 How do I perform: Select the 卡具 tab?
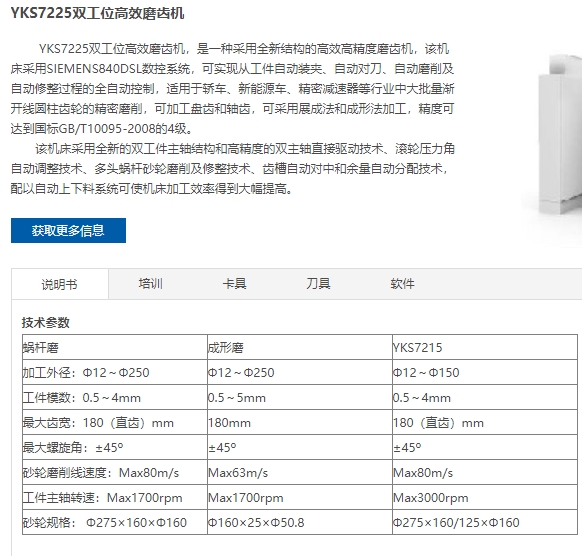pos(234,284)
